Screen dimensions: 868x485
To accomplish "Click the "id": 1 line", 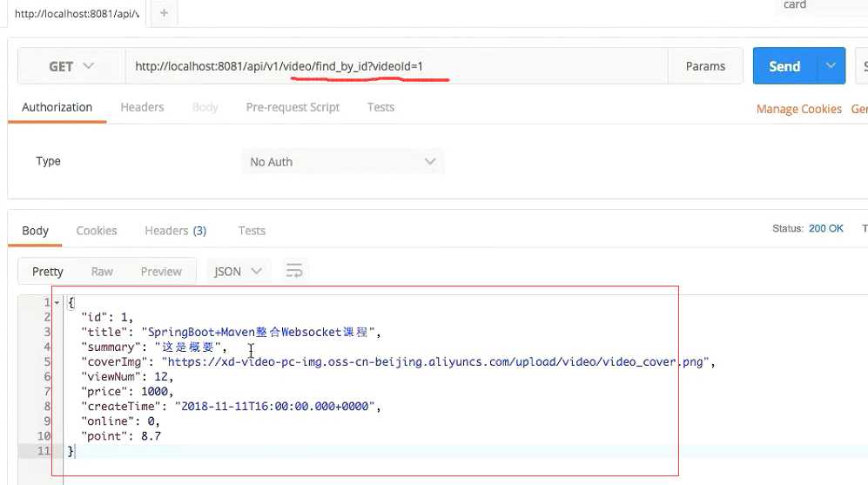I will pyautogui.click(x=107, y=317).
